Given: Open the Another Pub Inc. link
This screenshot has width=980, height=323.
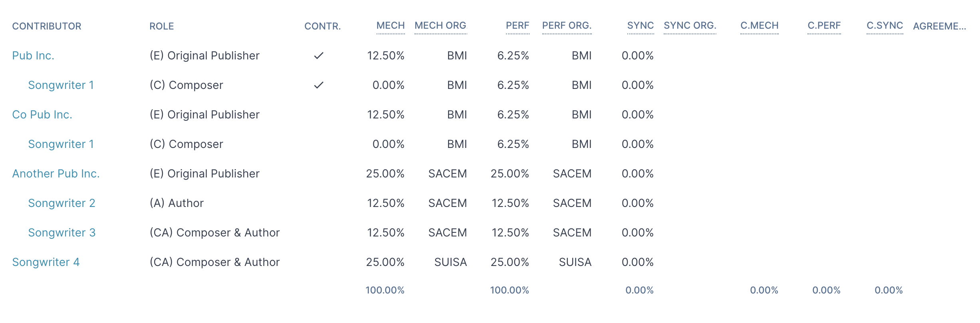Looking at the screenshot, I should [56, 174].
